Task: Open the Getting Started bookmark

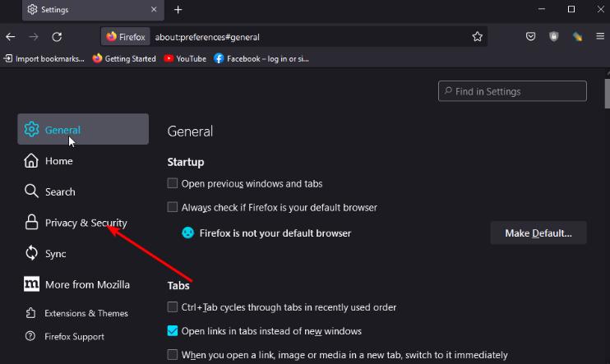Action: tap(124, 58)
